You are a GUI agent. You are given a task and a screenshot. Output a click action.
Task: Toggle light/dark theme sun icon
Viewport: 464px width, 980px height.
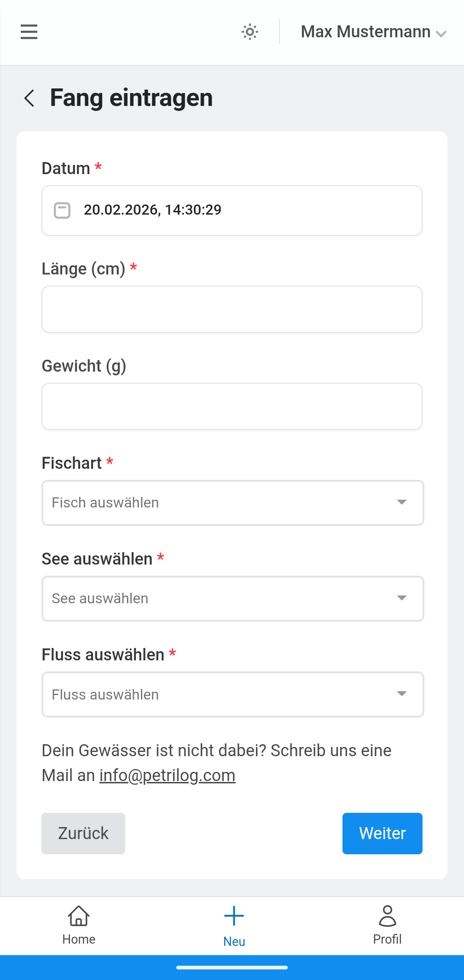click(250, 32)
